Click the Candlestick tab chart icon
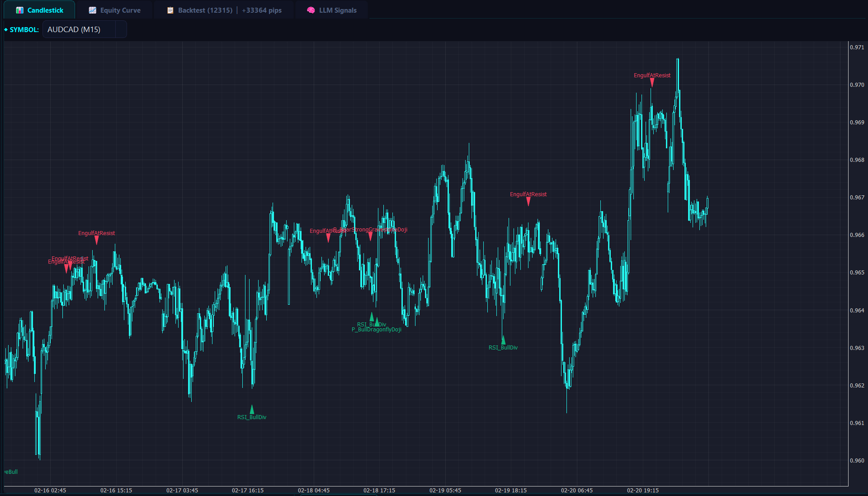 click(x=19, y=10)
